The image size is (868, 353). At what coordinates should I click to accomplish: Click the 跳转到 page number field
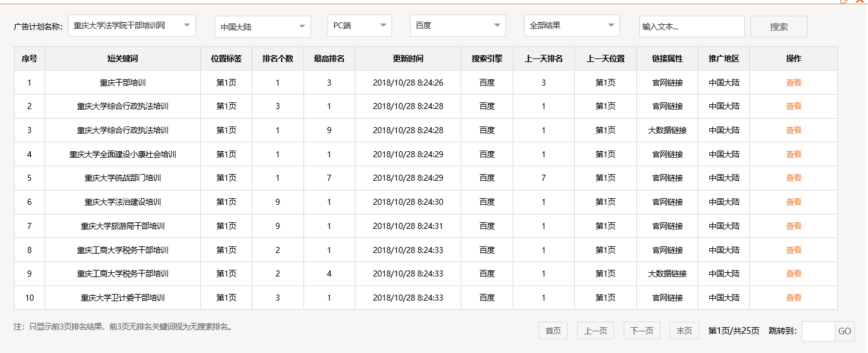(818, 331)
